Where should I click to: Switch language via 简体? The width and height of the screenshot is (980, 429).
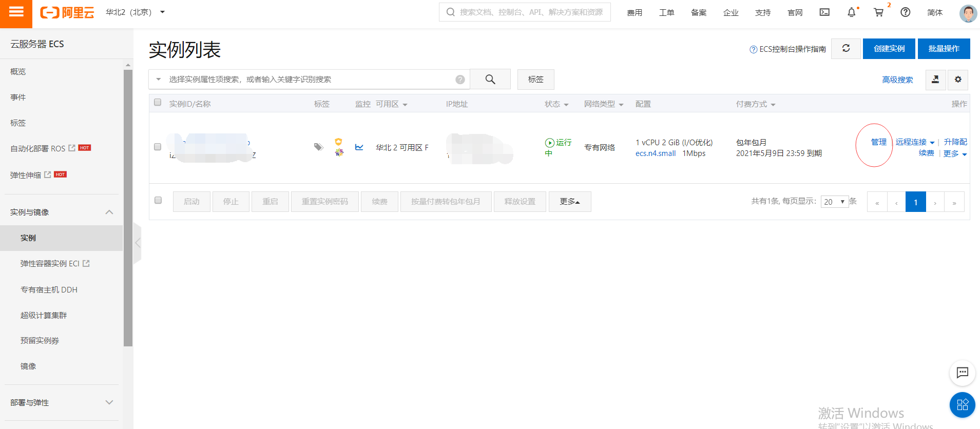coord(935,12)
